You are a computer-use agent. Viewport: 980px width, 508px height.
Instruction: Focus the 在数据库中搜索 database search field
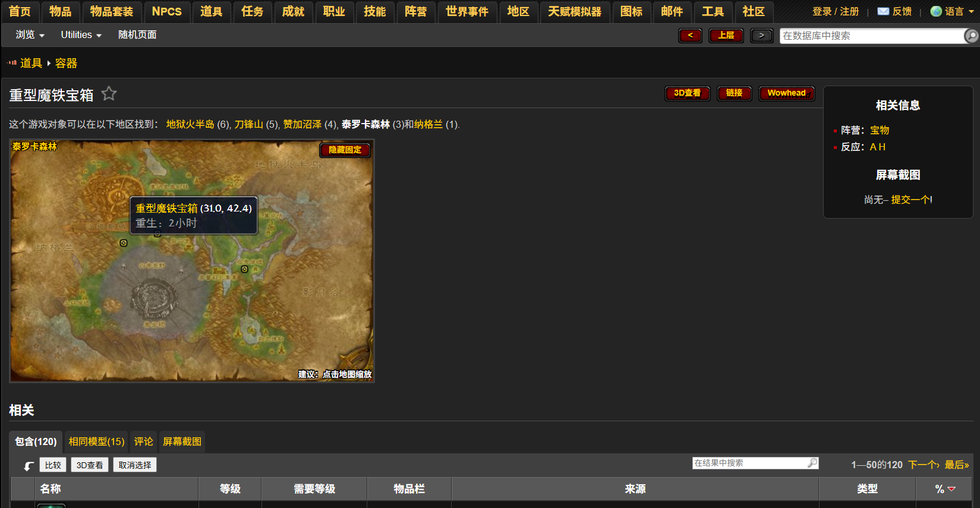(x=871, y=36)
